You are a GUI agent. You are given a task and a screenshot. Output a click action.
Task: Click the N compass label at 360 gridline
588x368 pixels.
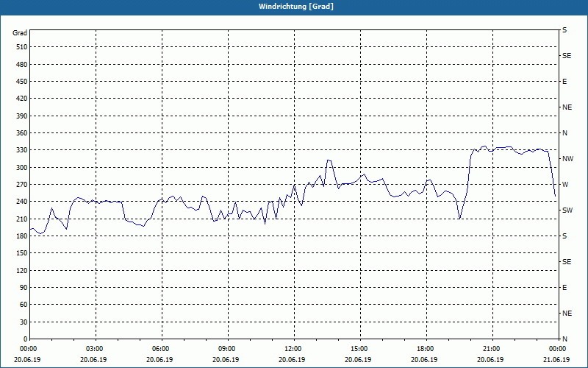pos(564,133)
